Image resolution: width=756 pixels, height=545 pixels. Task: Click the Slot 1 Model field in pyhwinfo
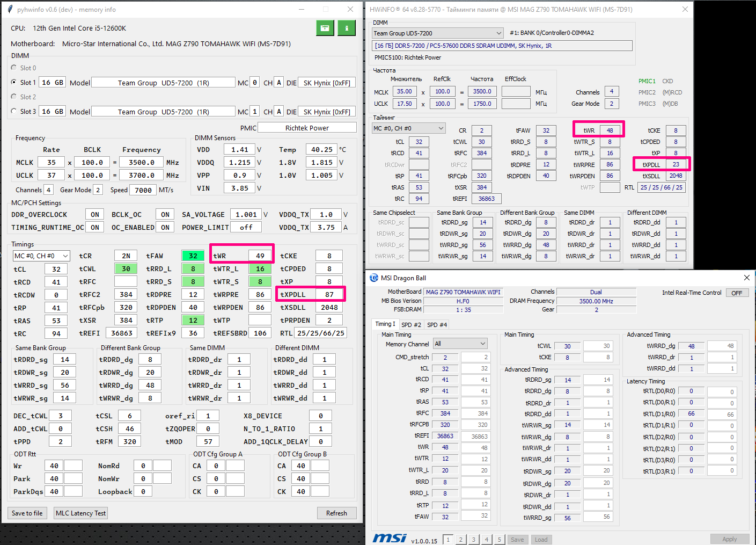pos(163,83)
